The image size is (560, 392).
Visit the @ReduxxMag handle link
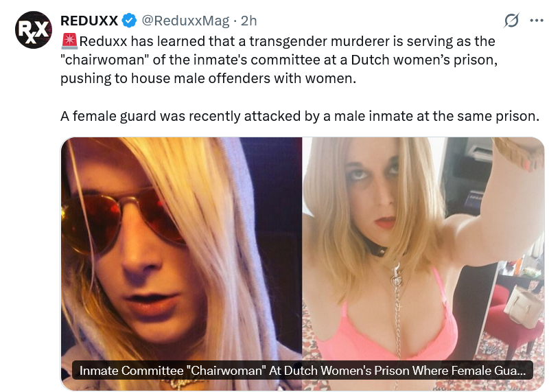pos(185,21)
